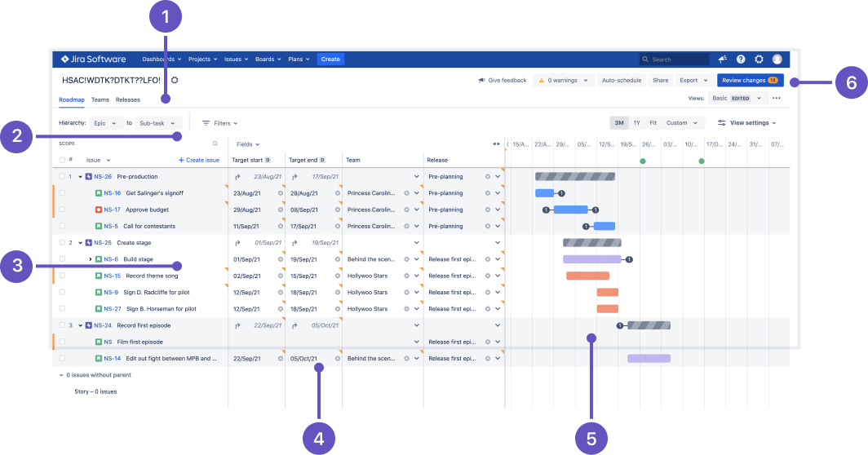
Task: Click the Jira Software logo
Action: [x=93, y=60]
